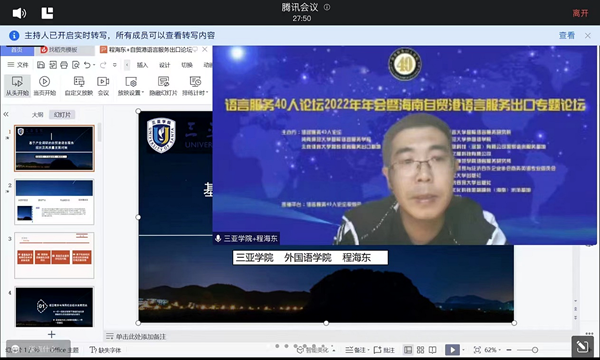
Task: Click the picture-in-picture layout icon
Action: [47, 13]
